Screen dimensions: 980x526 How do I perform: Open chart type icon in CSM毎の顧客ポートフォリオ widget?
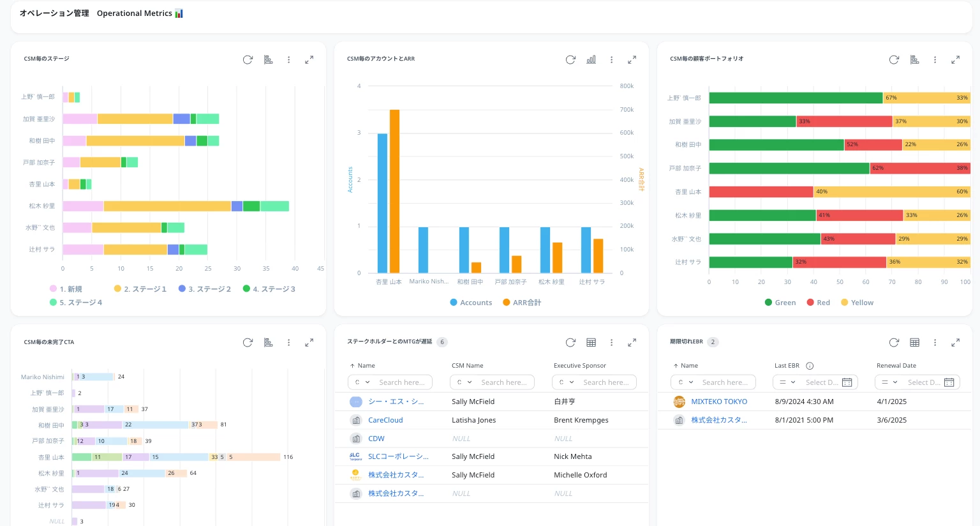pyautogui.click(x=915, y=59)
